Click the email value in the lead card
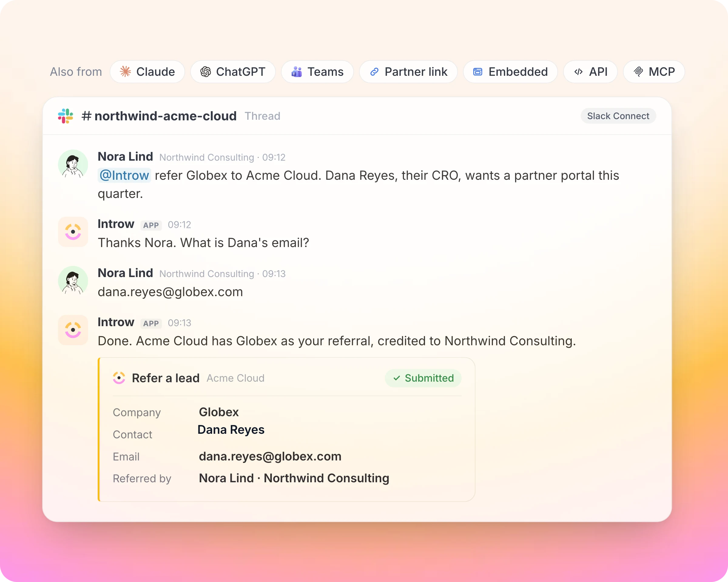Screen dimensions: 728x582 [x=270, y=456]
